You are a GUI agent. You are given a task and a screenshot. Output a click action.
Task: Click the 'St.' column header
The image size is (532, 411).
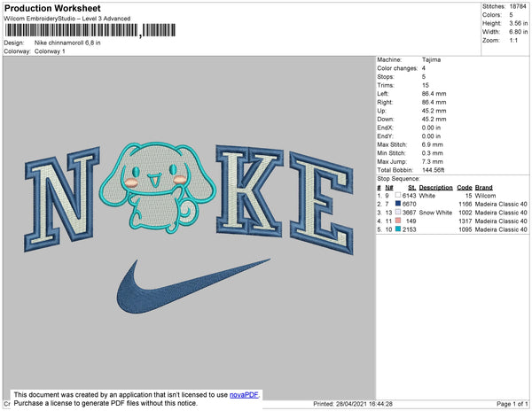pyautogui.click(x=412, y=188)
